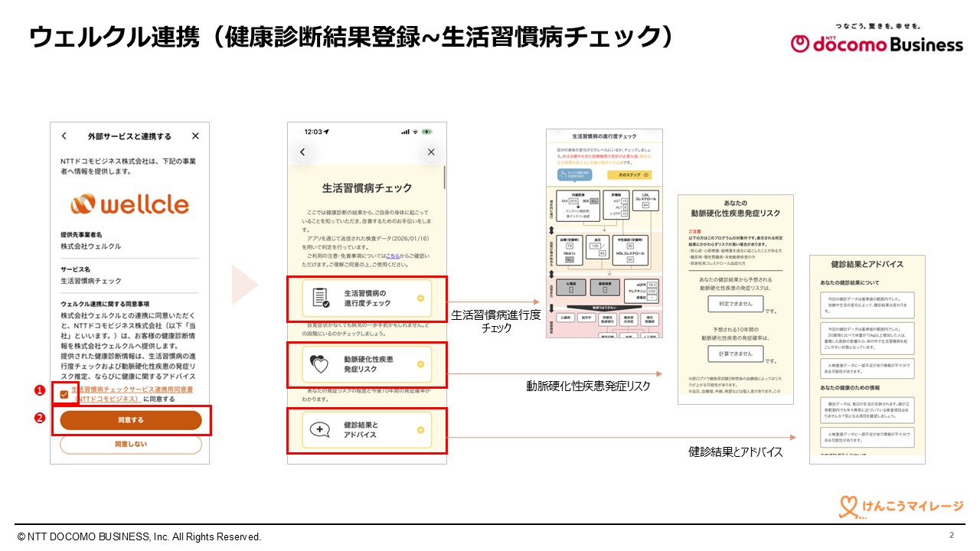Click the 計算できません result box
The width and height of the screenshot is (980, 551).
(x=735, y=353)
